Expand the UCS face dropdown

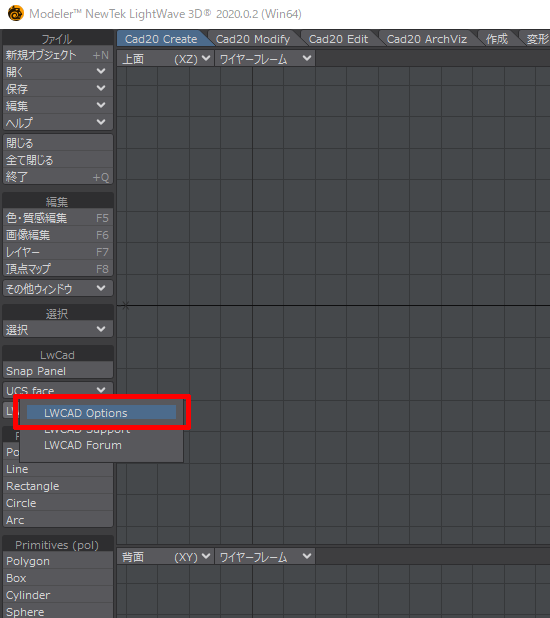pos(58,390)
